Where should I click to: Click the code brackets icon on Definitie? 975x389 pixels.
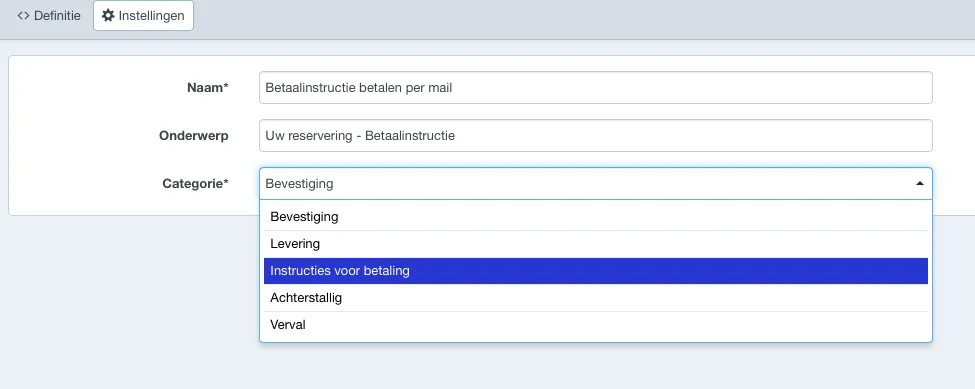24,16
